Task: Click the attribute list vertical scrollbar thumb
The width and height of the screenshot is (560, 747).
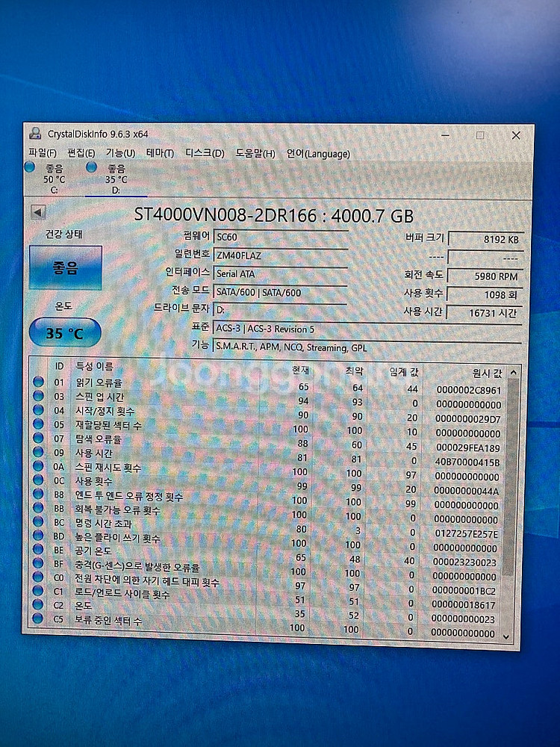Action: (511, 477)
